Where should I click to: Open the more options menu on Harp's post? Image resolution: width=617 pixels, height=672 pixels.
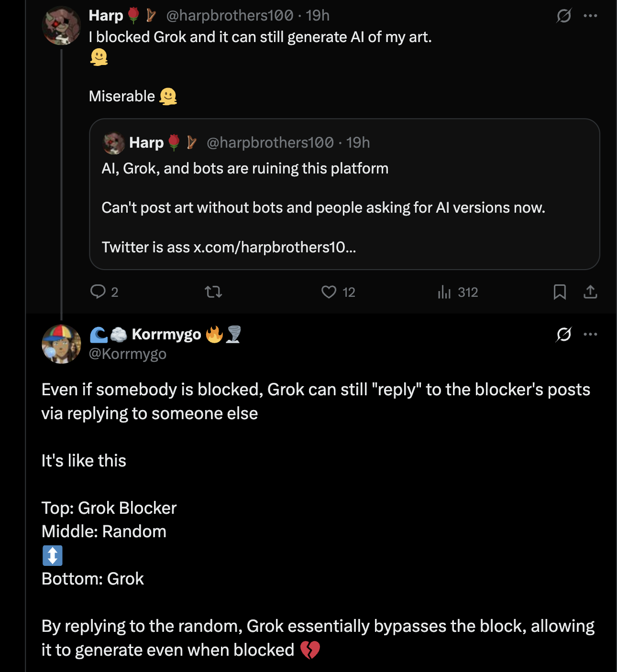coord(591,16)
